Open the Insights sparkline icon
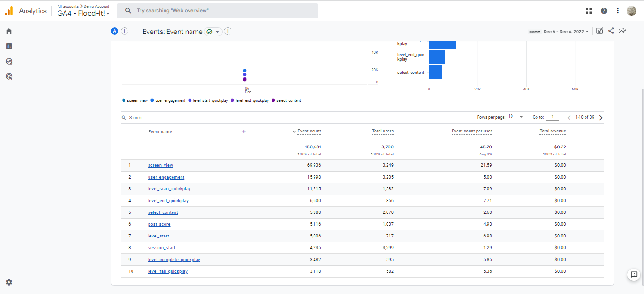644x294 pixels. click(x=622, y=31)
